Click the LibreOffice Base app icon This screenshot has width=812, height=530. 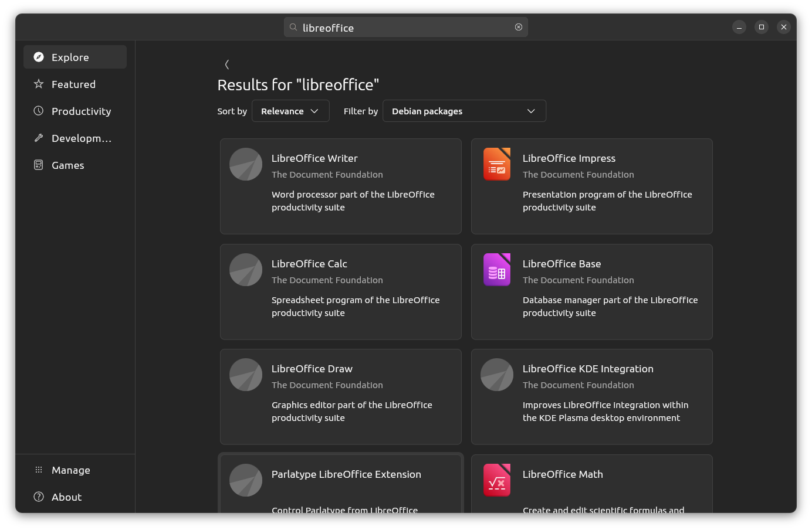[496, 270]
